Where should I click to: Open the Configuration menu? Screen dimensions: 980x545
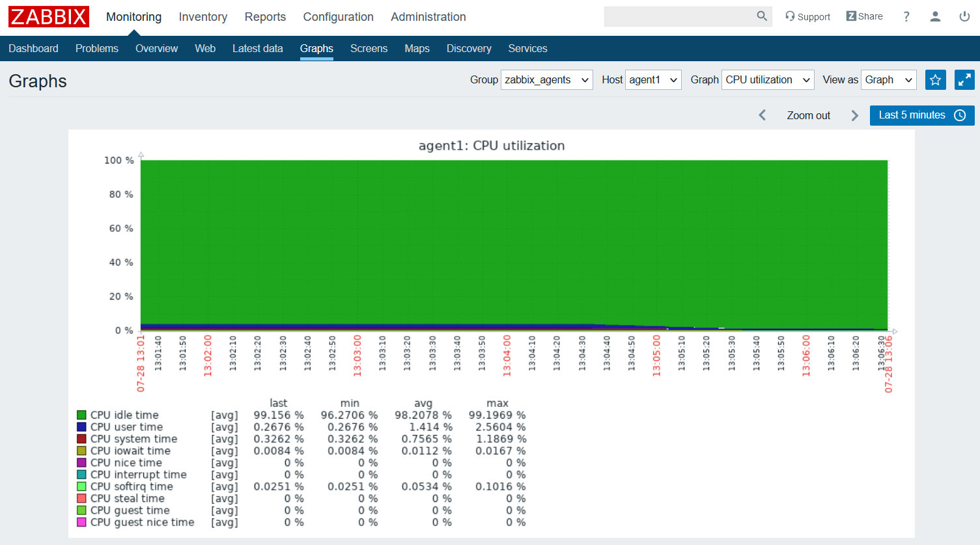(x=338, y=16)
